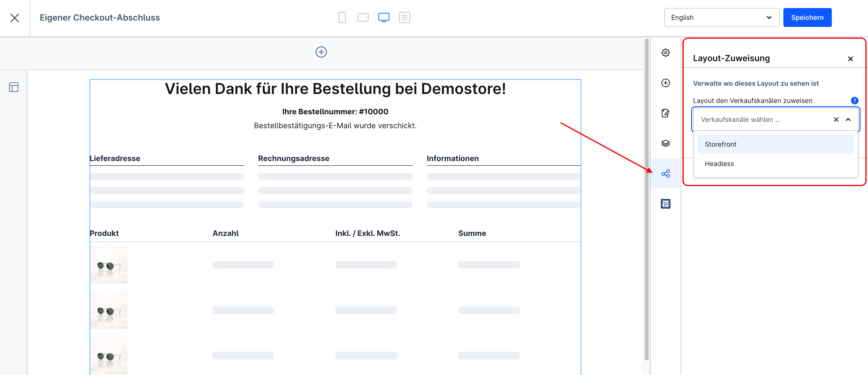Switch to form view icon
This screenshot has width=868, height=375.
404,17
